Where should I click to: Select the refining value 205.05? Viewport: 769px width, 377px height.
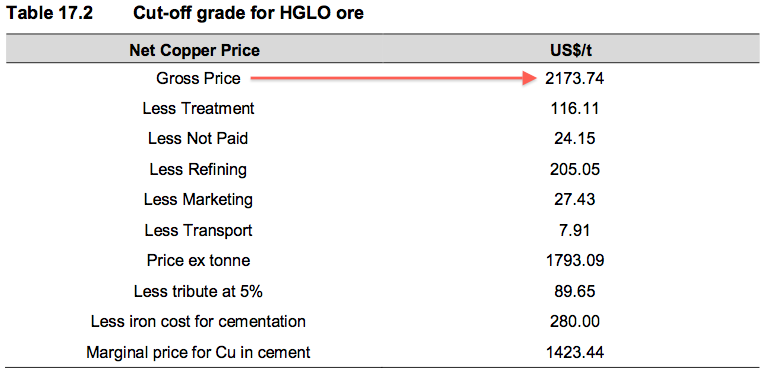pos(574,169)
